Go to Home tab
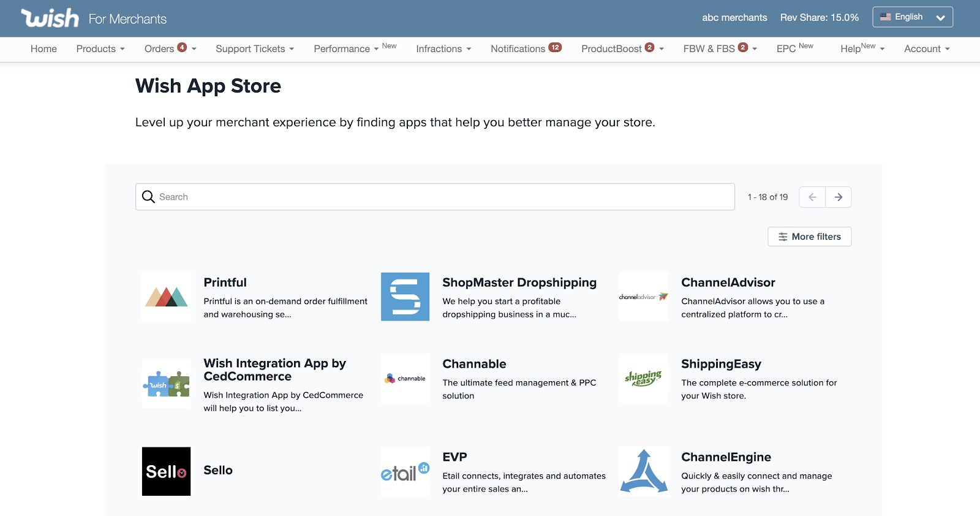Image resolution: width=980 pixels, height=516 pixels. (x=43, y=49)
